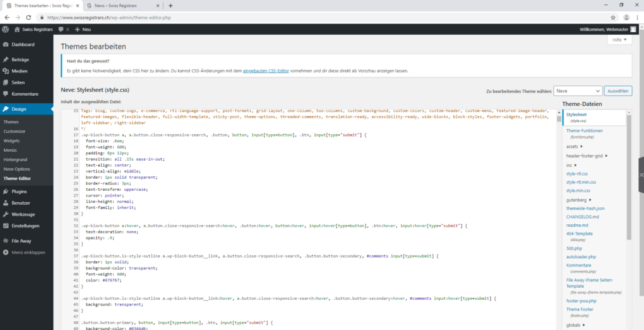
Task: Click the WordPress logo in admin bar
Action: coord(6,29)
